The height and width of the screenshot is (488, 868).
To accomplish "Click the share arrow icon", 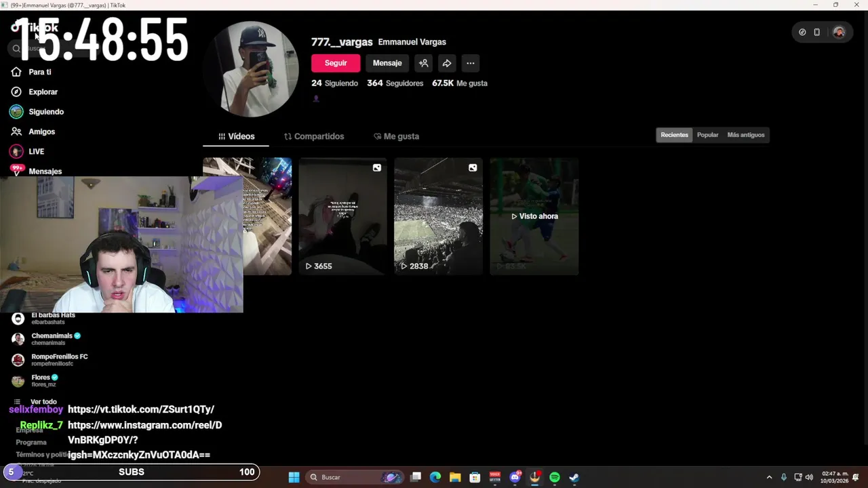I will [447, 63].
